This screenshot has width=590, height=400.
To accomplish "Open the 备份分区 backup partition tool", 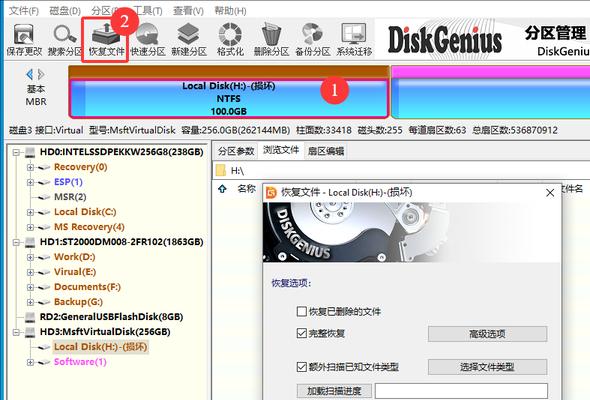I will [x=313, y=40].
